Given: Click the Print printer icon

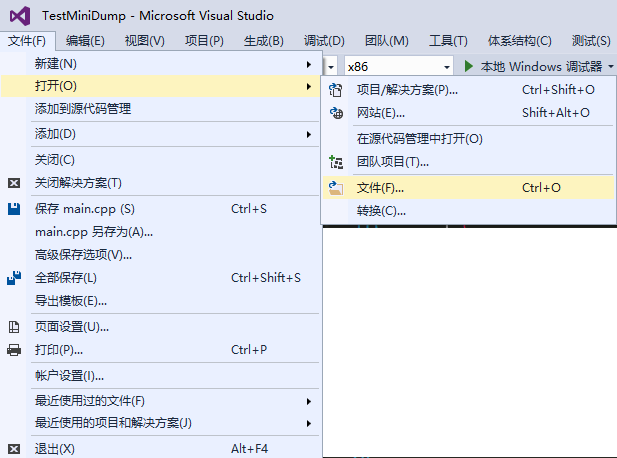Looking at the screenshot, I should pyautogui.click(x=14, y=350).
